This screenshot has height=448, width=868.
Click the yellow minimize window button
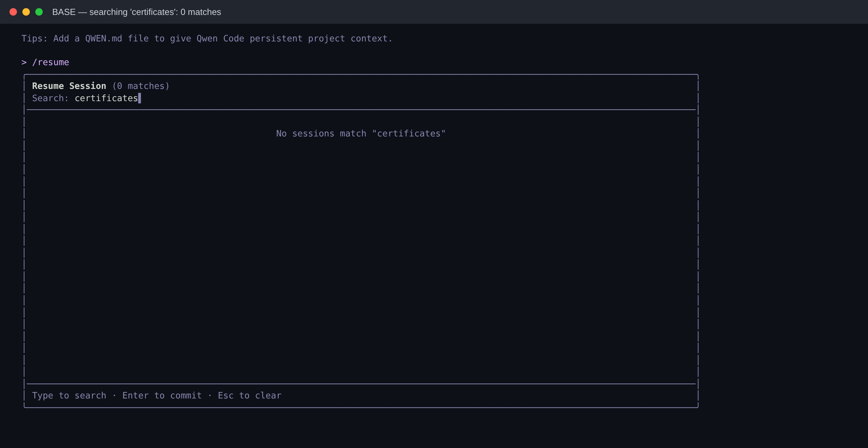coord(26,12)
